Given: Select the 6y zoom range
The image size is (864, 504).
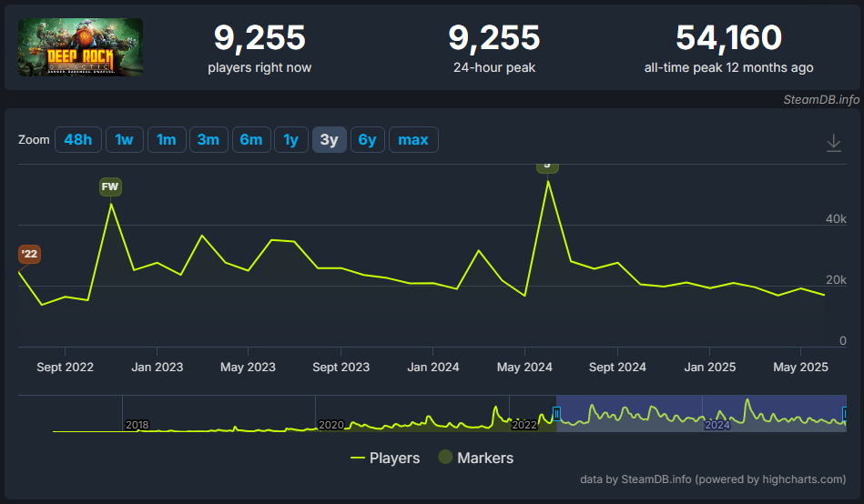Looking at the screenshot, I should [368, 140].
